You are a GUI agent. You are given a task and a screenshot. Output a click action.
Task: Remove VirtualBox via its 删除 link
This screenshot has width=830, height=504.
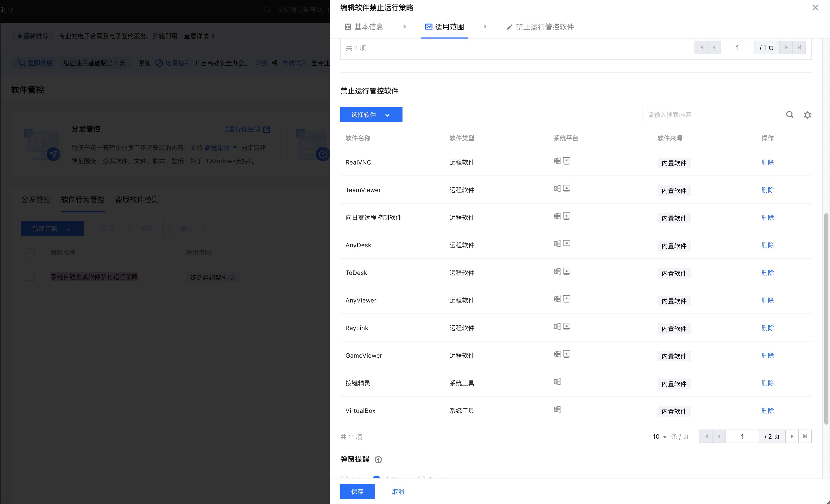[767, 411]
